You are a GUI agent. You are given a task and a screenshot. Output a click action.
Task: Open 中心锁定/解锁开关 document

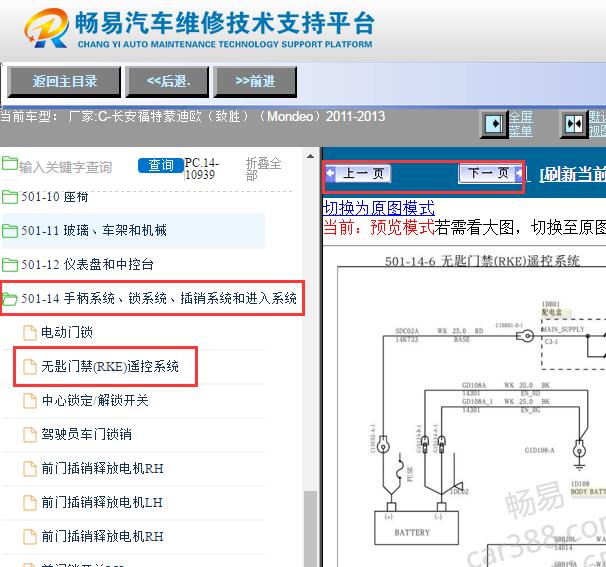click(x=95, y=400)
